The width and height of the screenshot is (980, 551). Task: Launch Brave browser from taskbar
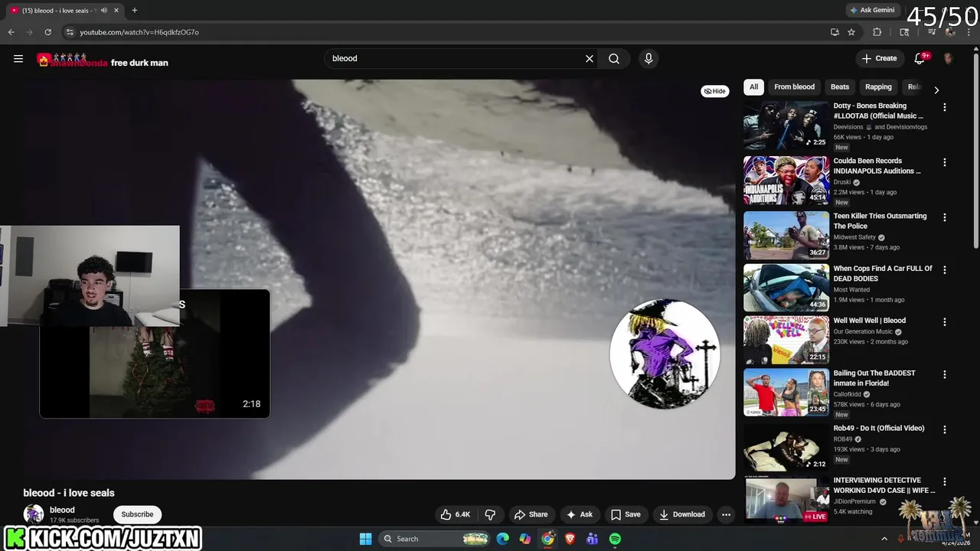pos(570,539)
